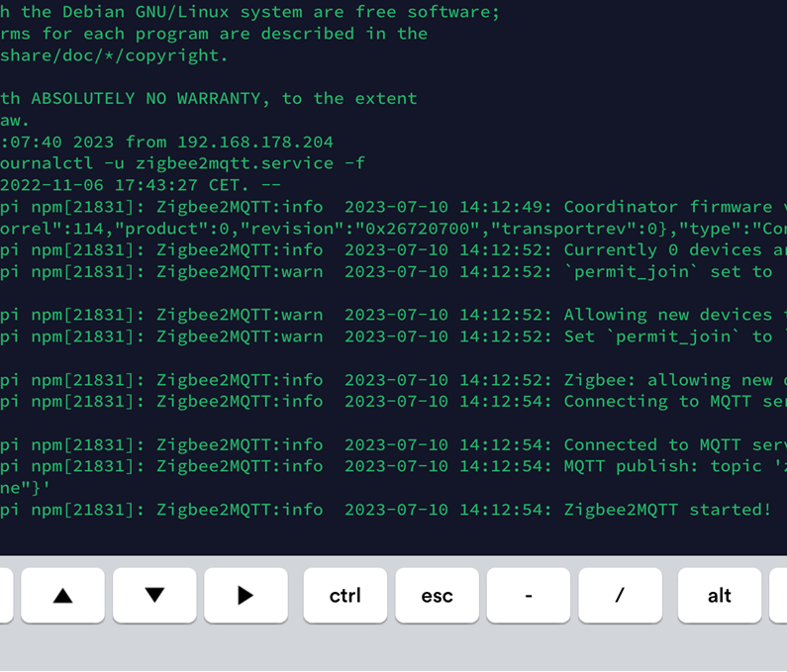787x672 pixels.
Task: Click the IP address 192.168.178.204
Action: [x=255, y=143]
